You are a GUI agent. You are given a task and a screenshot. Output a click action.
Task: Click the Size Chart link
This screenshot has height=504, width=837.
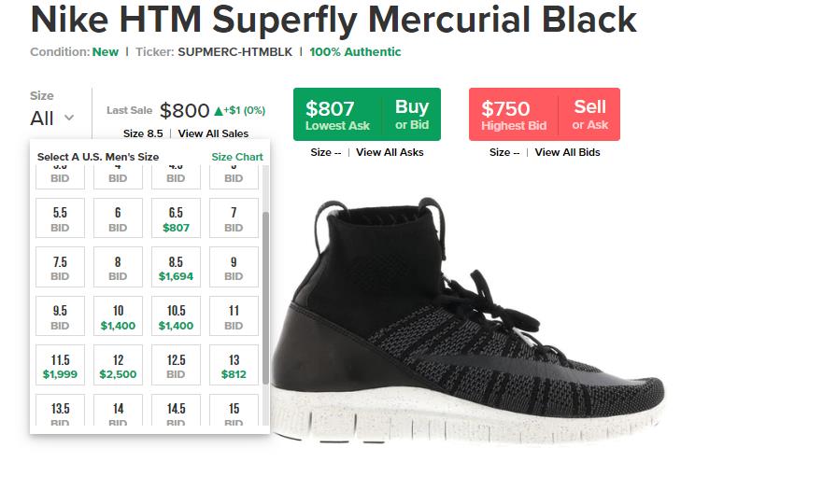click(x=237, y=157)
